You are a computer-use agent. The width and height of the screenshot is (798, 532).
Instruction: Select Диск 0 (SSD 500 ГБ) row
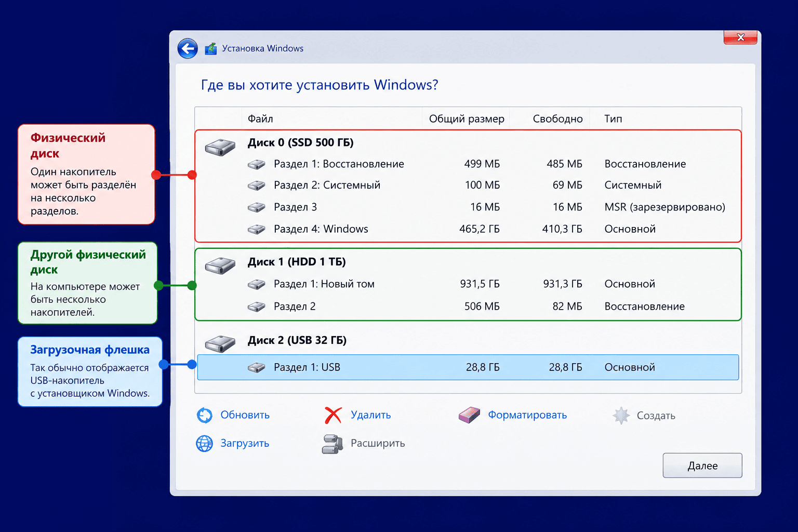coord(468,143)
